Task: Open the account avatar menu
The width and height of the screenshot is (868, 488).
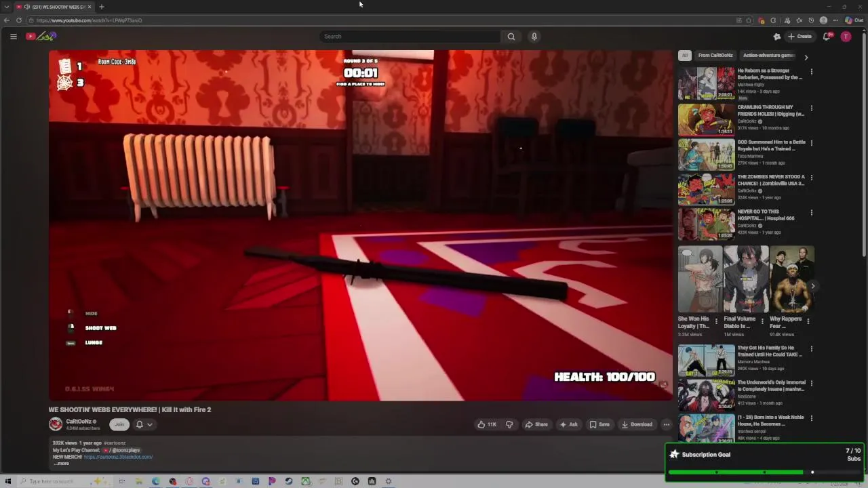Action: tap(846, 37)
